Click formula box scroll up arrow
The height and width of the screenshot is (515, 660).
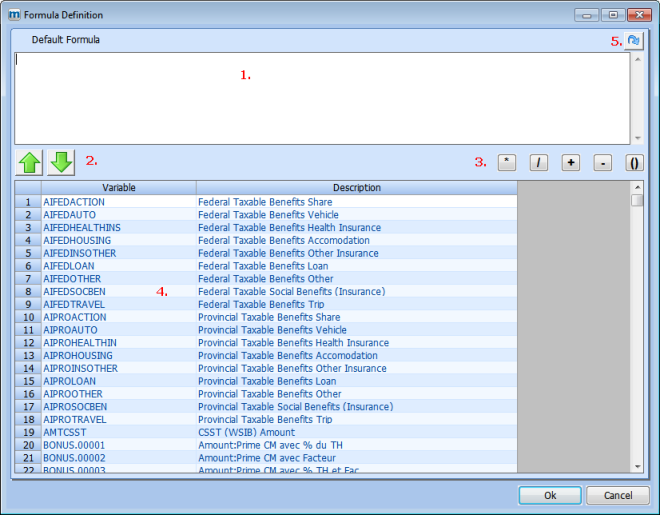(638, 59)
